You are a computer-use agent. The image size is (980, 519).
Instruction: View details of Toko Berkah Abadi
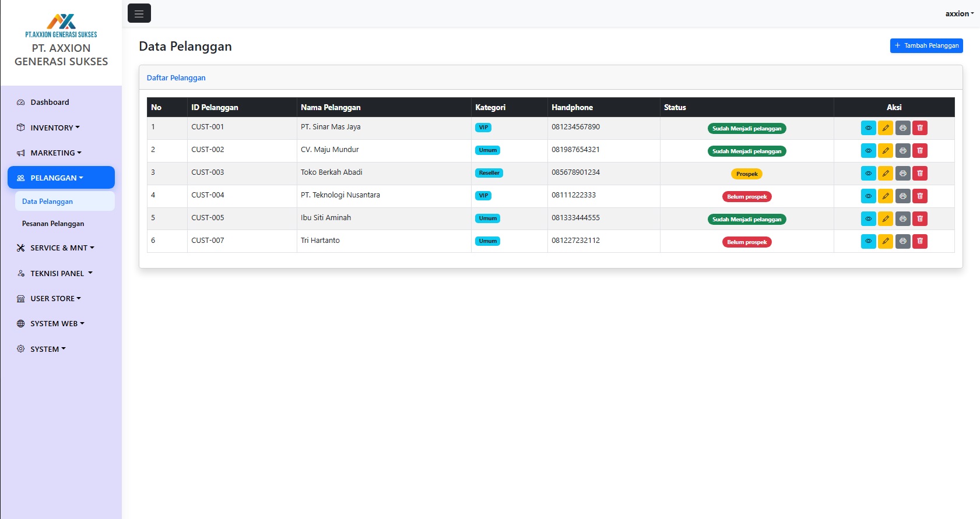point(868,174)
